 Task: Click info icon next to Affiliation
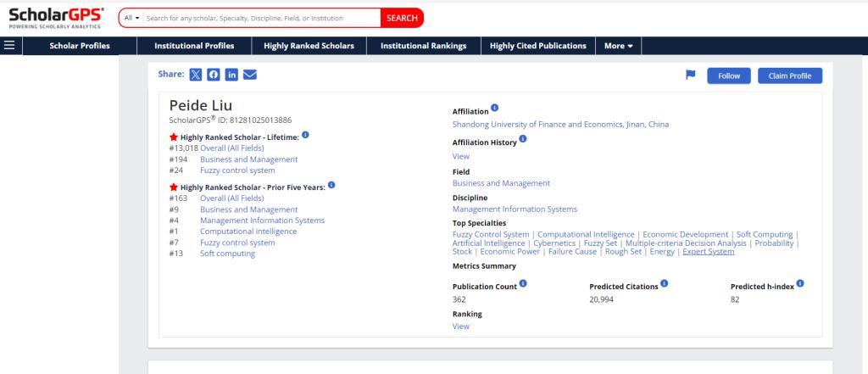[x=495, y=109]
